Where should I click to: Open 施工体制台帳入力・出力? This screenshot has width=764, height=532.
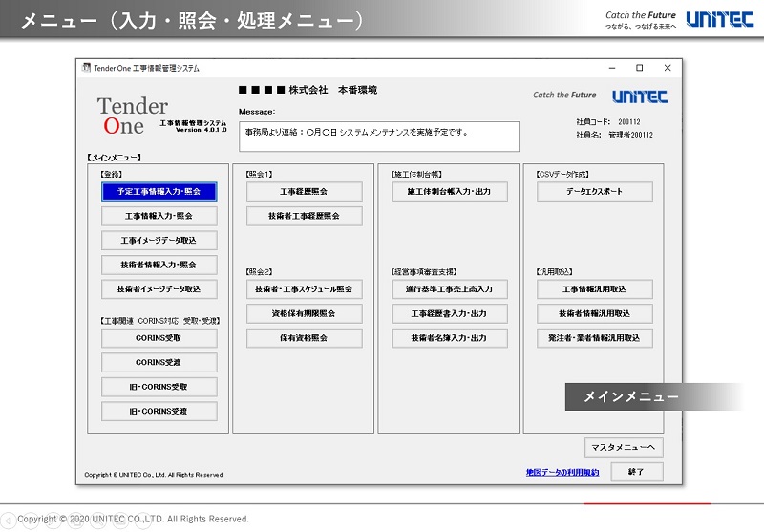(449, 191)
